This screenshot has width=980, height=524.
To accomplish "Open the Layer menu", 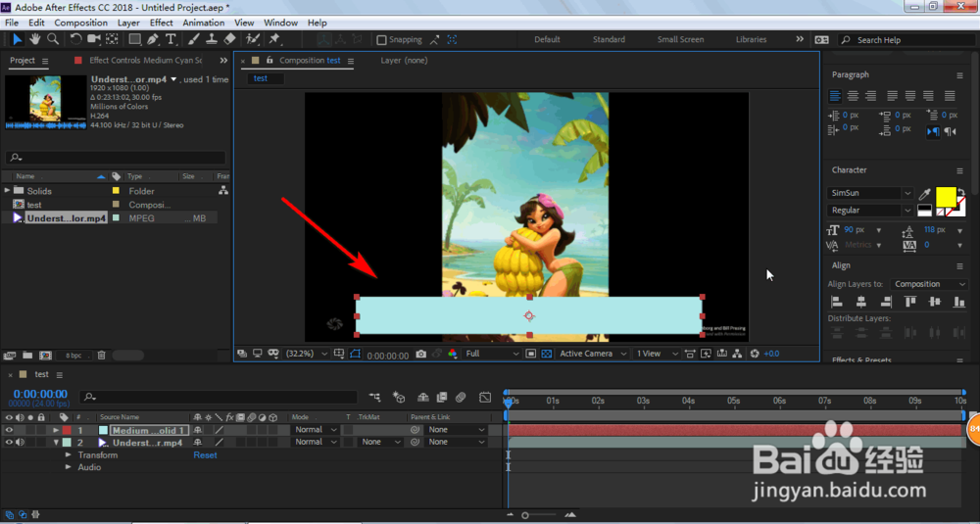I will click(128, 24).
